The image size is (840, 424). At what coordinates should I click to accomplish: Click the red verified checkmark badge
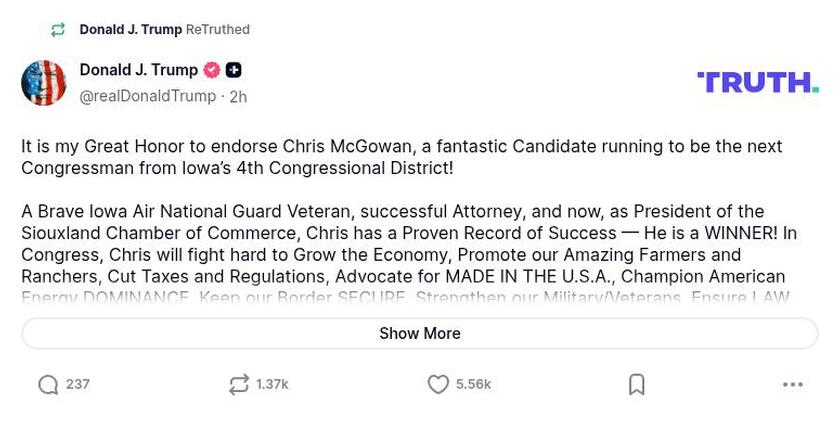click(211, 70)
